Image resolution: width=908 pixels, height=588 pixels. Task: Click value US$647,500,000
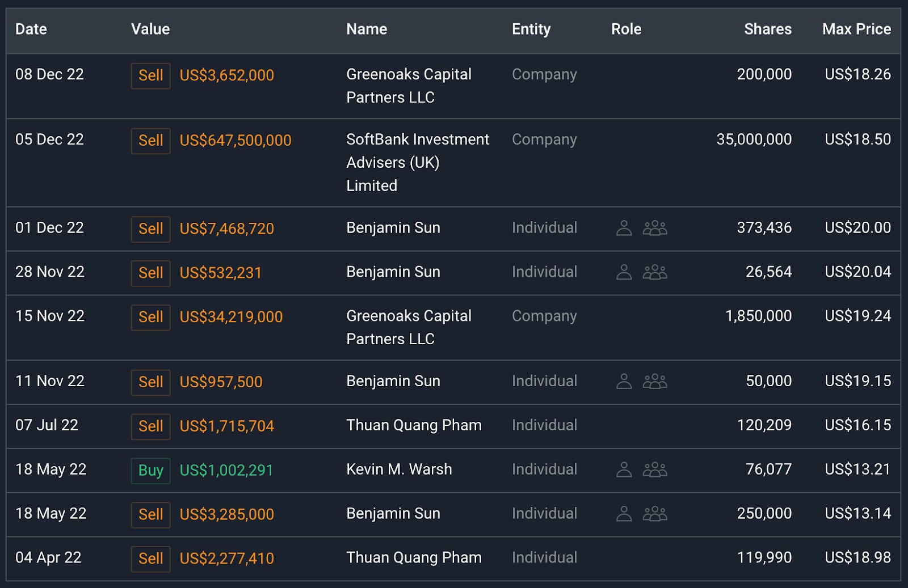[236, 141]
